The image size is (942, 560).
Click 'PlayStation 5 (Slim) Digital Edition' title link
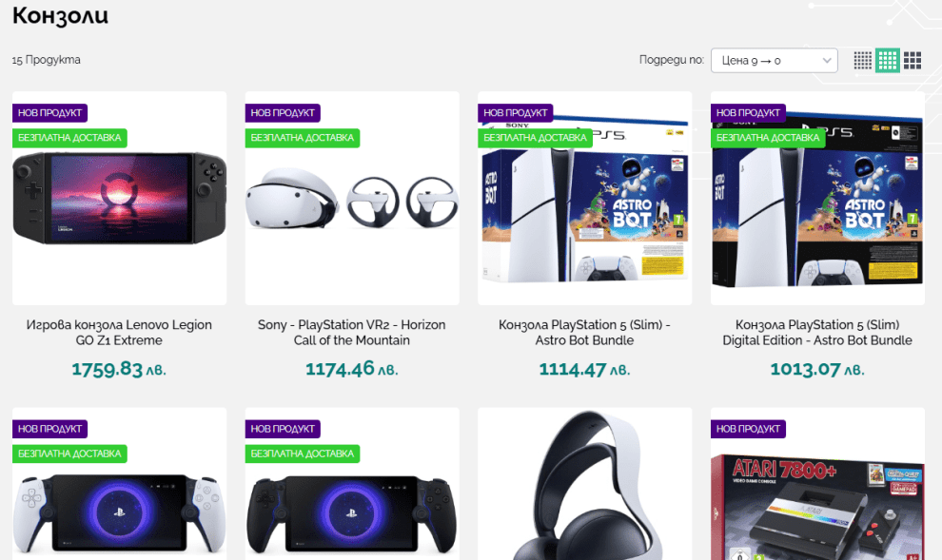(x=817, y=333)
